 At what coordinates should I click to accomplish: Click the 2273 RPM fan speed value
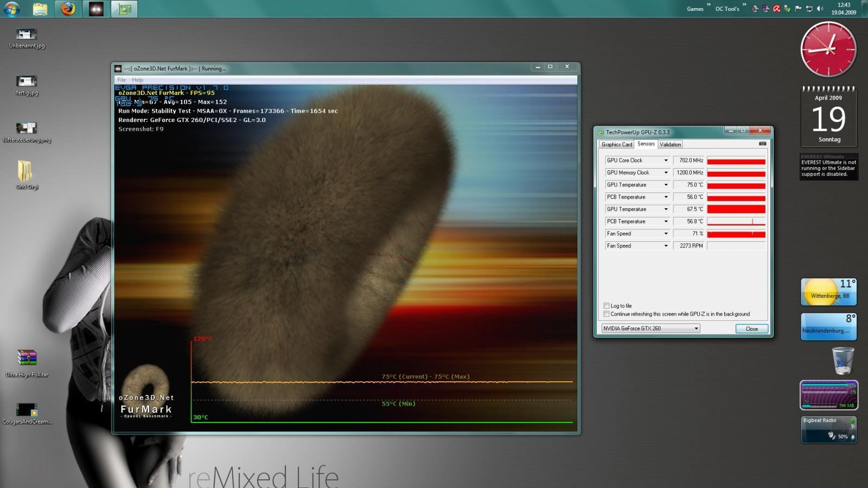click(x=688, y=246)
